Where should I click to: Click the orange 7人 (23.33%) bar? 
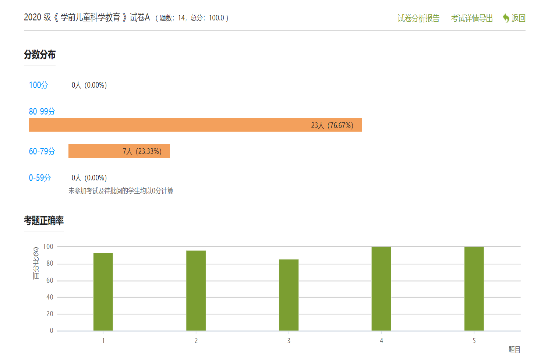click(x=119, y=151)
